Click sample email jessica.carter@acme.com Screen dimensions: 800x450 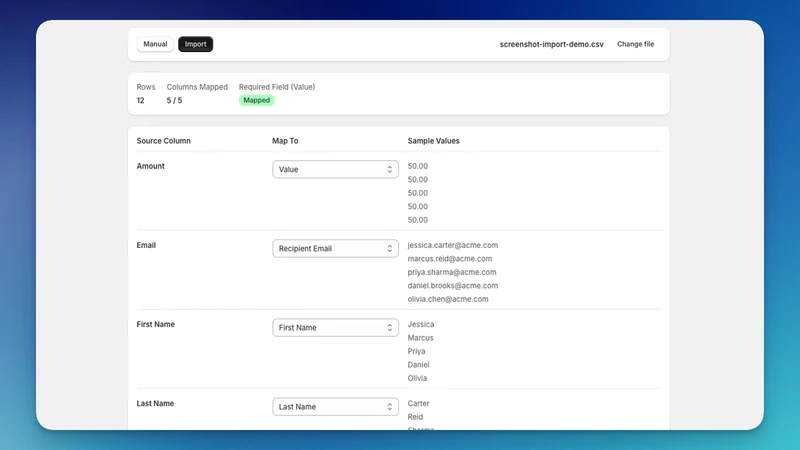coord(453,245)
